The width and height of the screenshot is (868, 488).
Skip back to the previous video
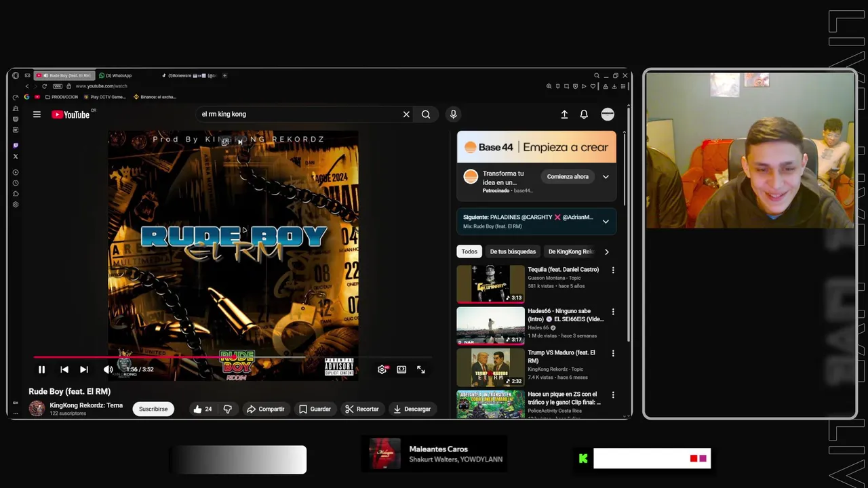point(64,369)
